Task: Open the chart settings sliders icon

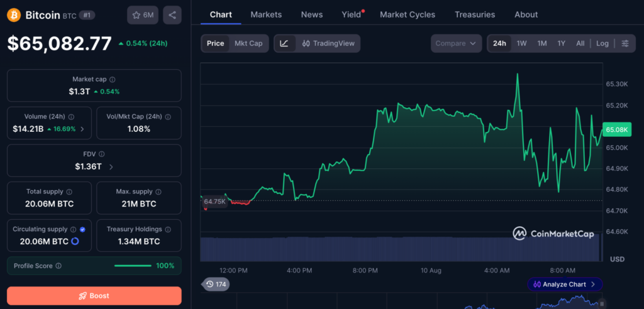Action: pyautogui.click(x=625, y=43)
